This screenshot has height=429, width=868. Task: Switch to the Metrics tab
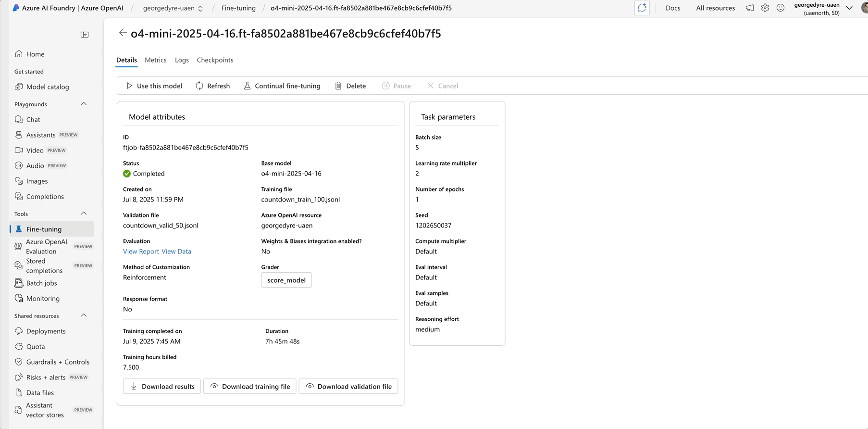[x=156, y=60]
